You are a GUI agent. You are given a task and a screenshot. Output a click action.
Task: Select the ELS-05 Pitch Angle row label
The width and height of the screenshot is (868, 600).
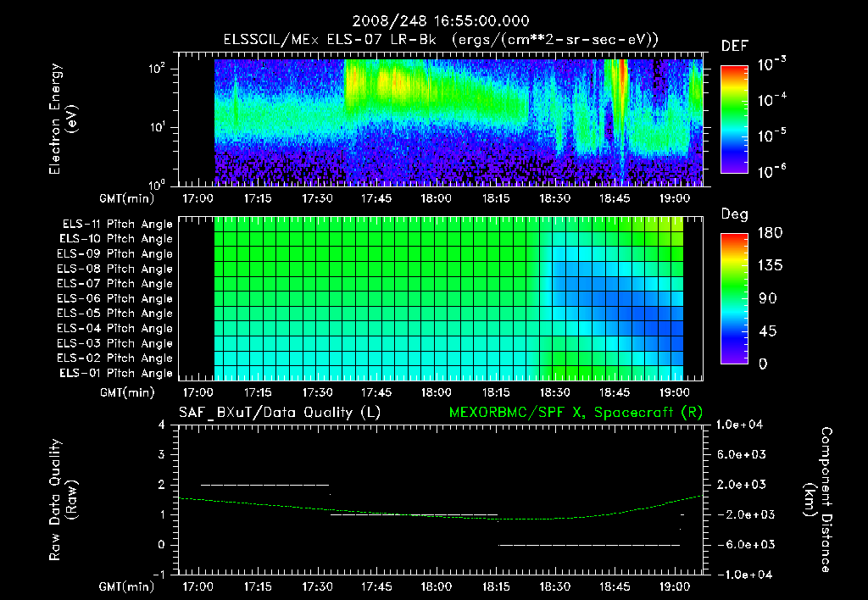pos(115,314)
